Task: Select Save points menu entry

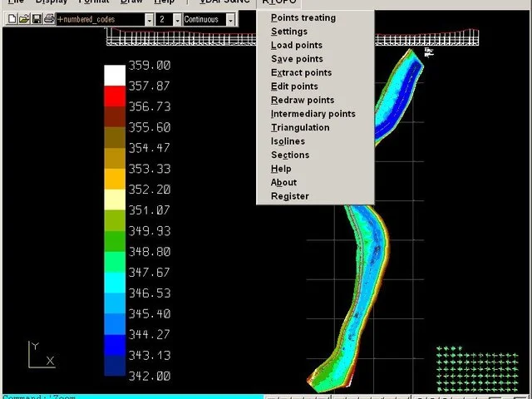Action: (x=297, y=59)
